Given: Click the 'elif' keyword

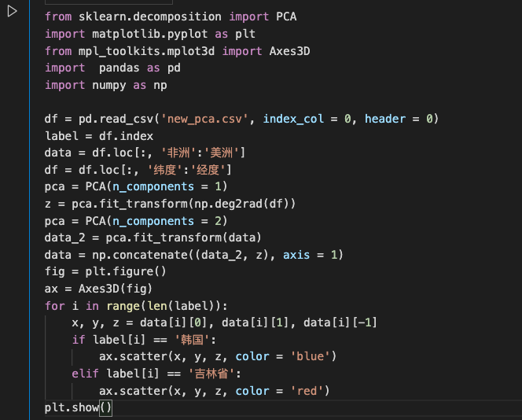Looking at the screenshot, I should 85,374.
